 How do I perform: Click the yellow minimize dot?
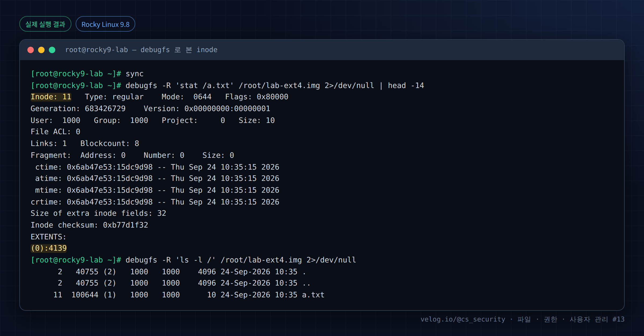pyautogui.click(x=41, y=50)
